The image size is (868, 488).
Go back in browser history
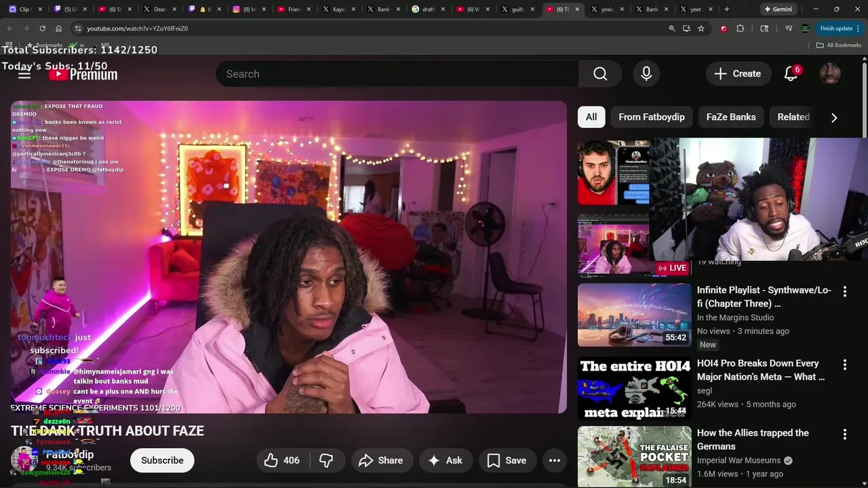9,28
